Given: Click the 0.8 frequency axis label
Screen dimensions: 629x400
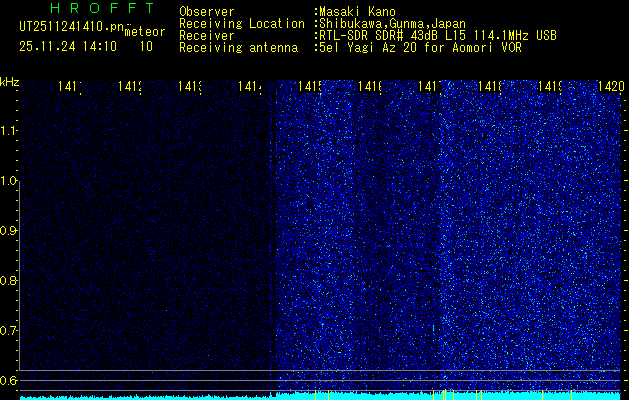Looking at the screenshot, I should pyautogui.click(x=8, y=280).
